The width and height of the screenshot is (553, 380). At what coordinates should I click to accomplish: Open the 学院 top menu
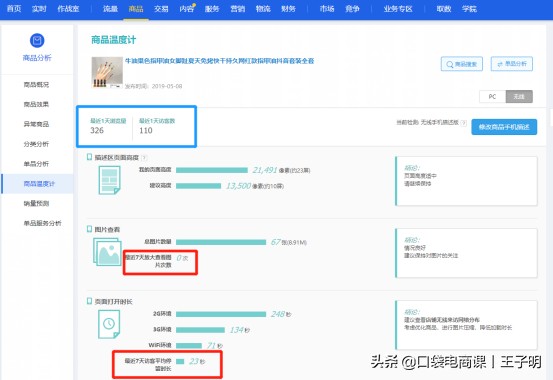pos(469,9)
